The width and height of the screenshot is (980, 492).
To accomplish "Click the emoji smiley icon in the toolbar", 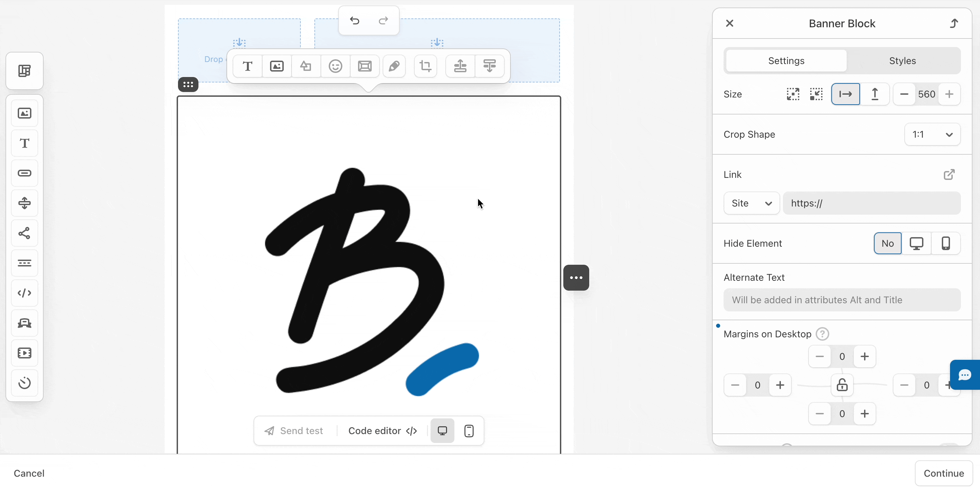I will coord(335,66).
